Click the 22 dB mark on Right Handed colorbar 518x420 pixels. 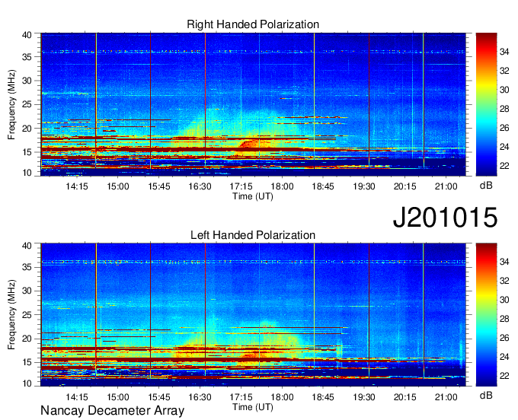[x=504, y=166]
